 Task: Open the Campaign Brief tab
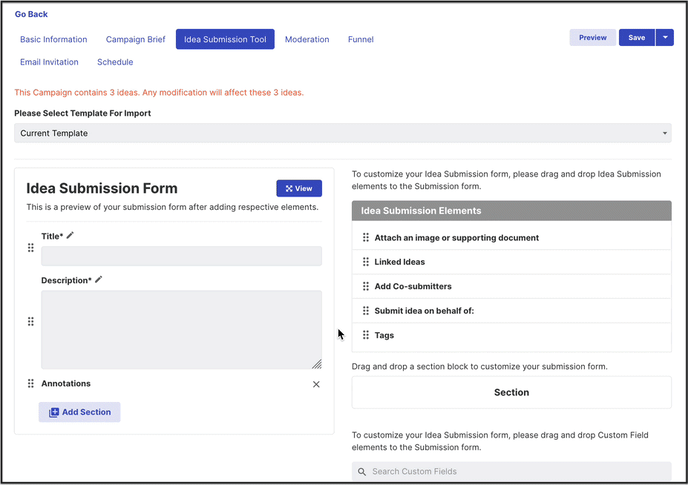point(135,40)
